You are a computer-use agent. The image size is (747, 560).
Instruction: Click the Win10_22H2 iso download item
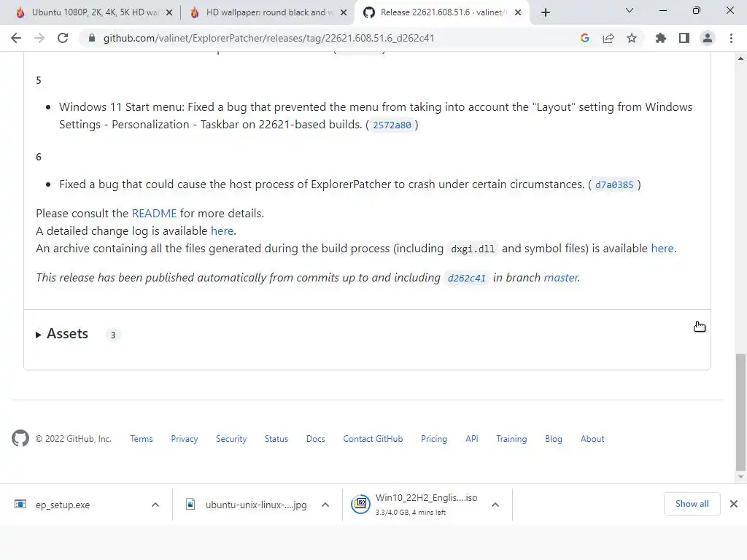click(426, 505)
